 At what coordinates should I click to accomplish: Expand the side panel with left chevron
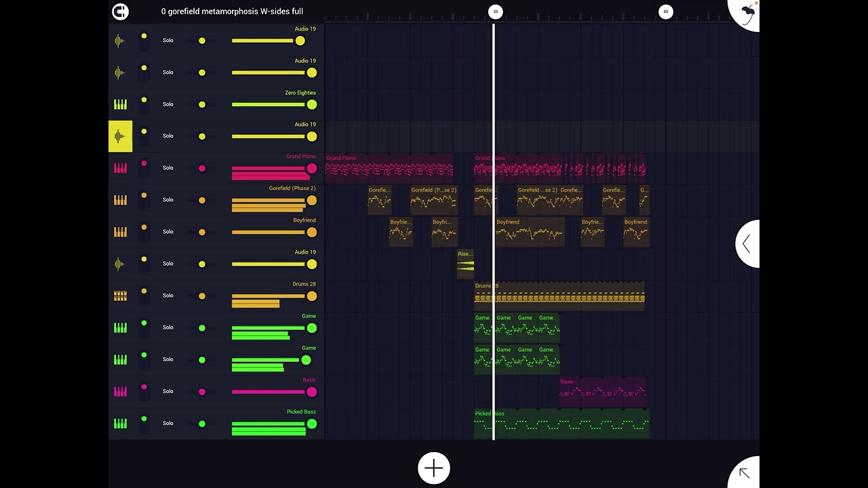747,244
